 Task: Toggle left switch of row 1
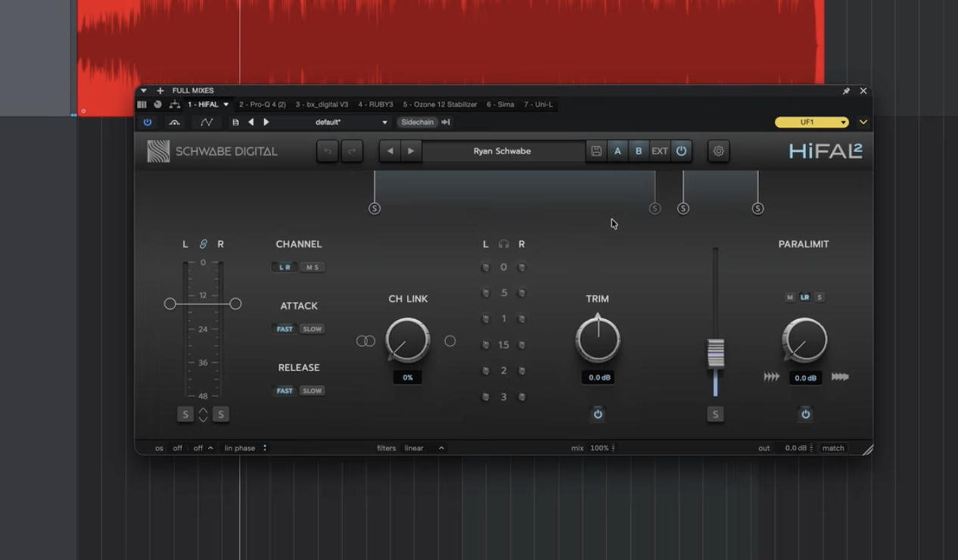(x=486, y=319)
